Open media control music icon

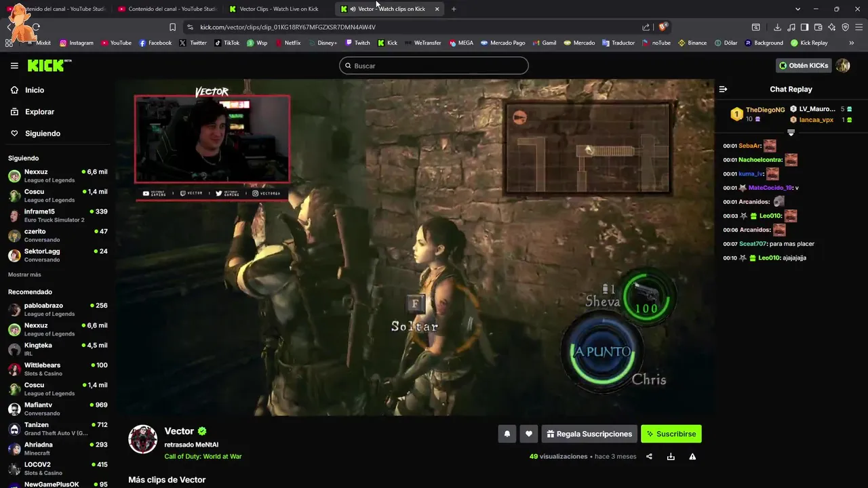click(791, 27)
